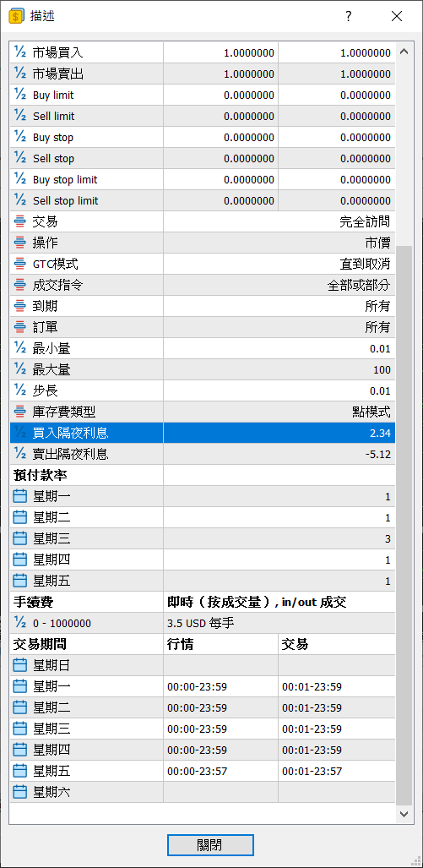Click the fraction icon beside 步長
This screenshot has width=423, height=868.
pos(20,390)
